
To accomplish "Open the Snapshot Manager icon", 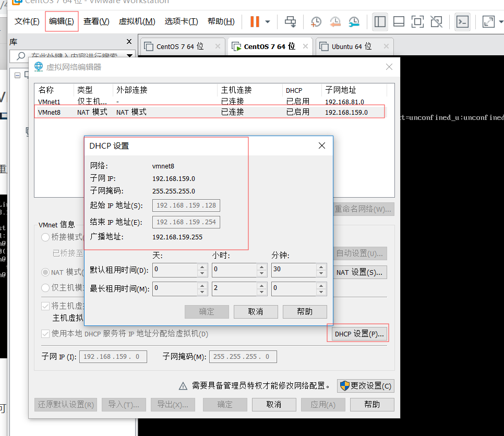I will click(354, 22).
